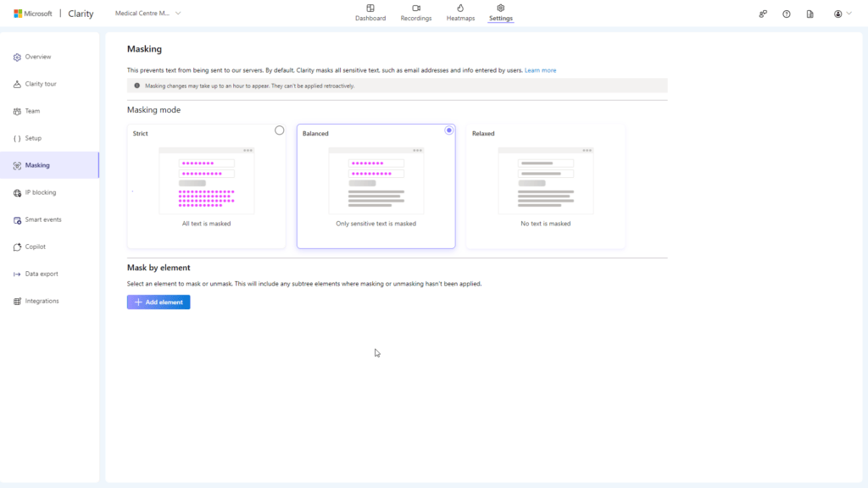Open the help icon in the header
The height and width of the screenshot is (488, 868).
click(785, 14)
